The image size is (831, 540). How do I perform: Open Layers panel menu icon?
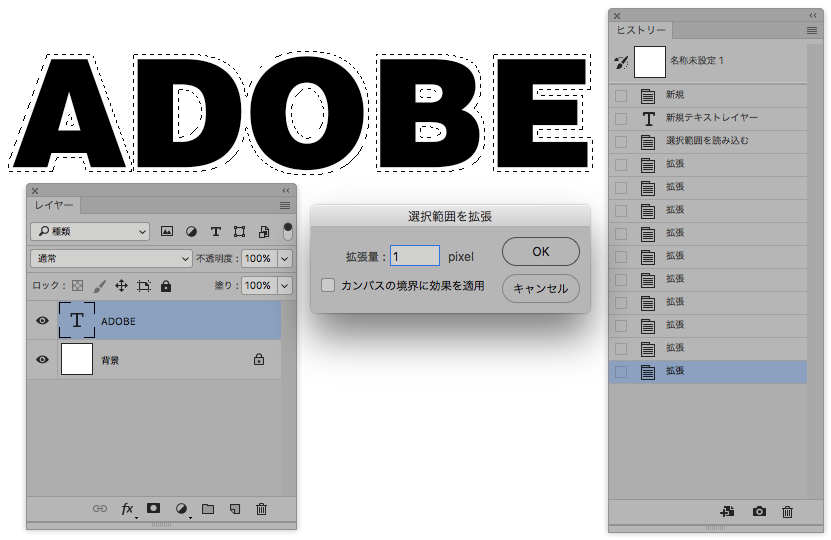click(x=285, y=205)
